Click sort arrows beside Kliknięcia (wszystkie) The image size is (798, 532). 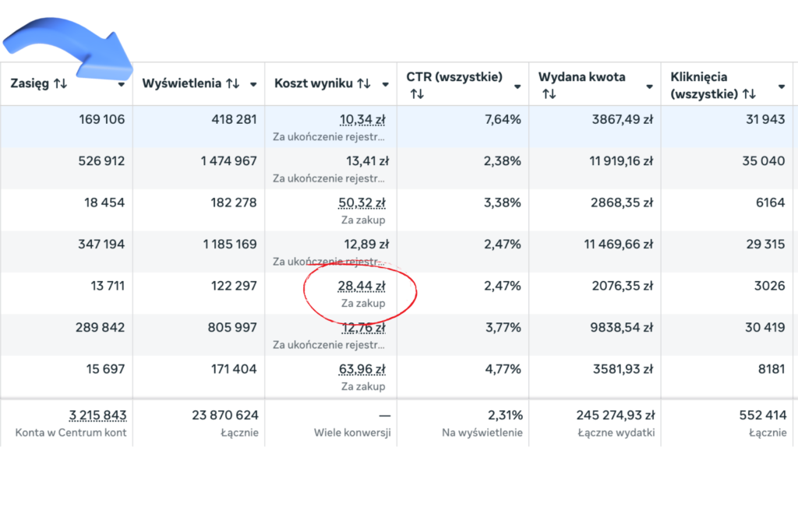click(749, 94)
